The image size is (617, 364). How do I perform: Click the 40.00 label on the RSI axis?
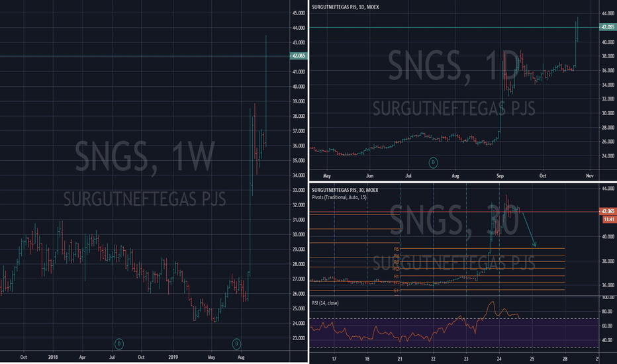pyautogui.click(x=607, y=340)
